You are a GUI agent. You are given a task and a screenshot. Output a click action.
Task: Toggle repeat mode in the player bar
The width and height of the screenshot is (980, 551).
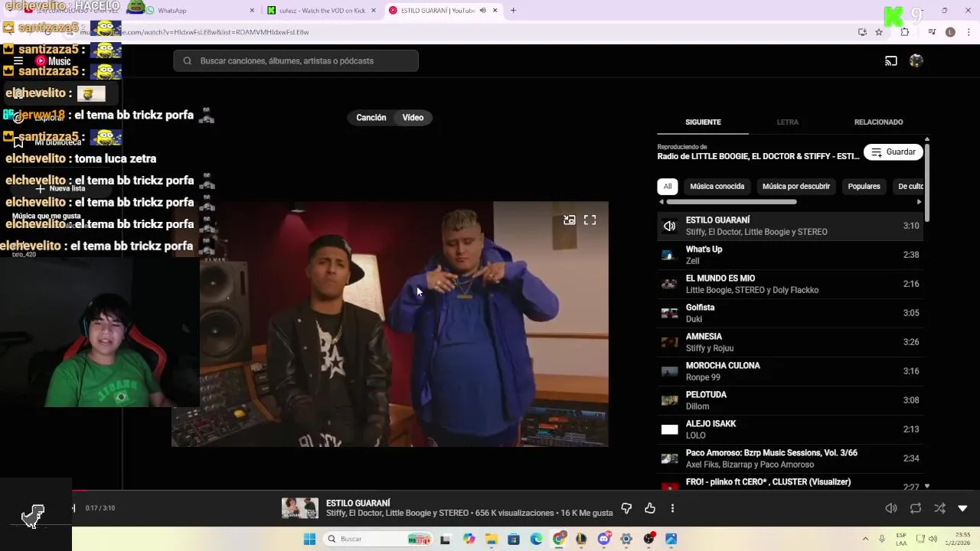click(x=916, y=508)
